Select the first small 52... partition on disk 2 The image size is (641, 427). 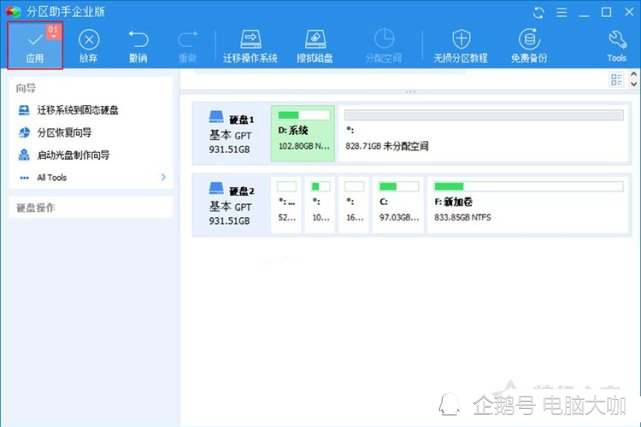click(286, 205)
